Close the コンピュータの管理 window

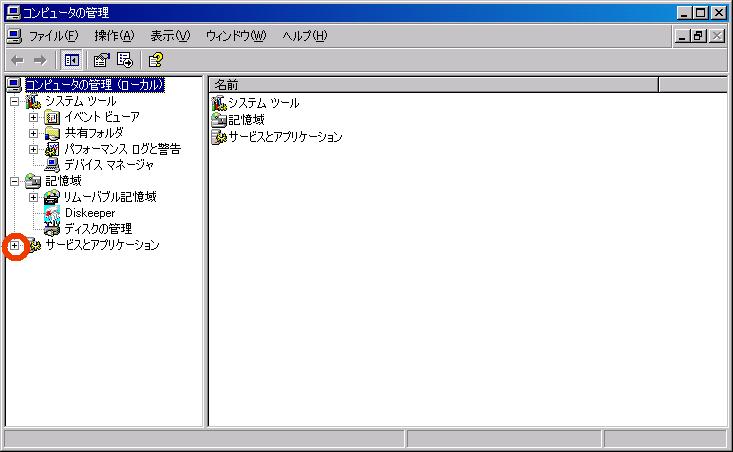719,13
